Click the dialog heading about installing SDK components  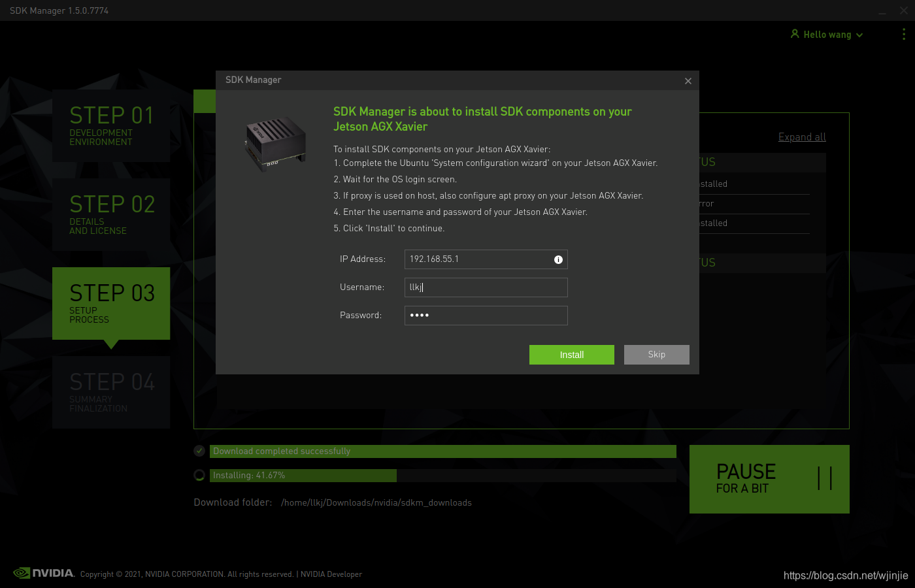(482, 119)
